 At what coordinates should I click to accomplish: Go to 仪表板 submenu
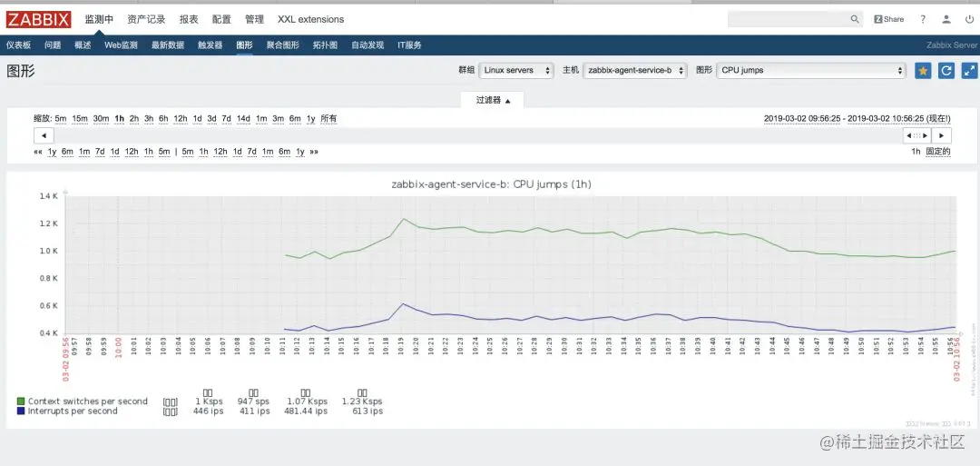(x=18, y=45)
